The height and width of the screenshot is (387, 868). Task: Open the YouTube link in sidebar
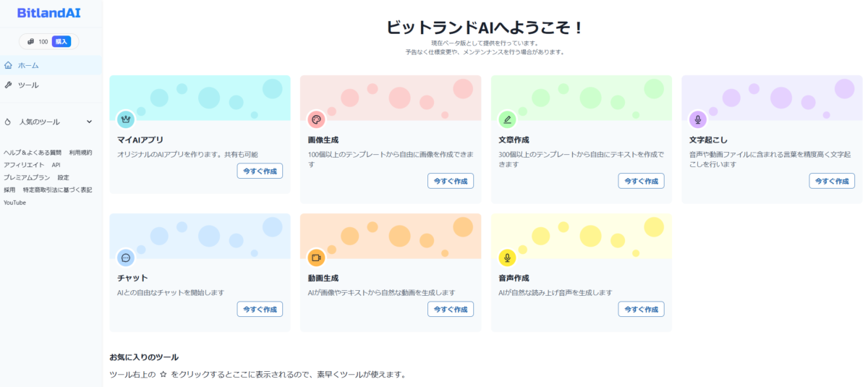(14, 203)
